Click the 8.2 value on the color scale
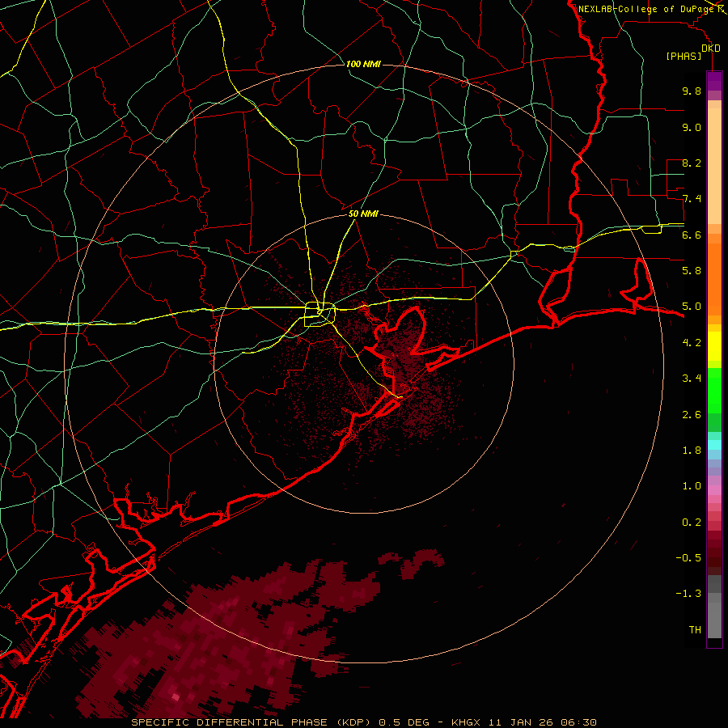The width and height of the screenshot is (728, 728). click(x=692, y=163)
